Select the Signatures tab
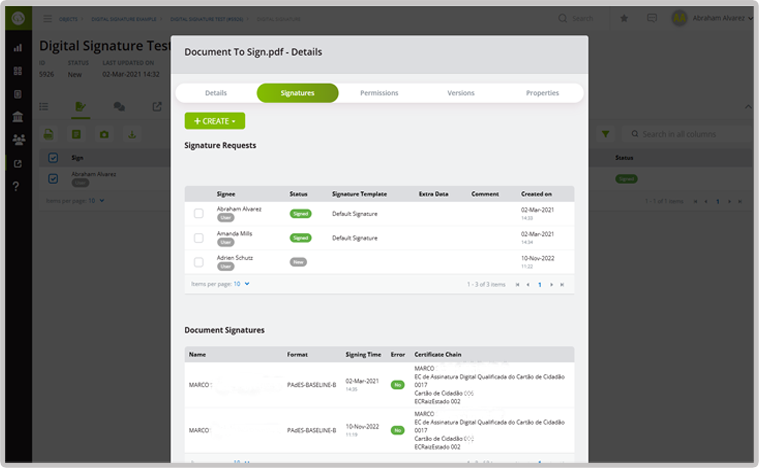Image resolution: width=759 pixels, height=468 pixels. [298, 93]
